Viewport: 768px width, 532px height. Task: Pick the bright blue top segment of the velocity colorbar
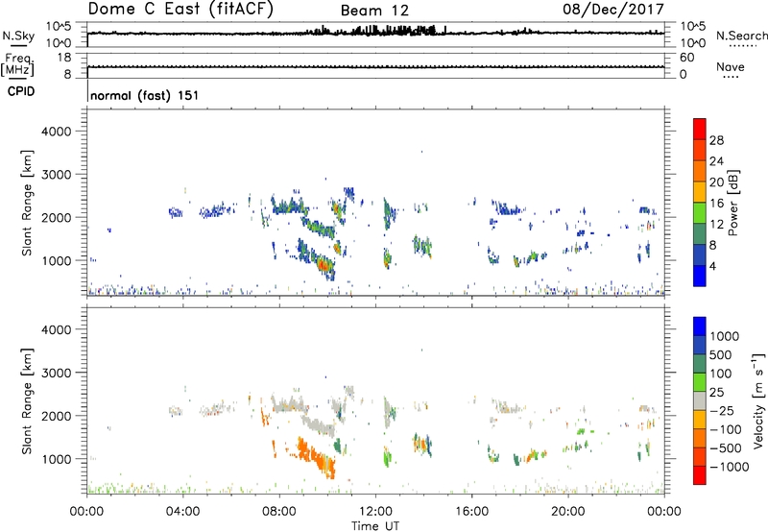click(x=700, y=326)
